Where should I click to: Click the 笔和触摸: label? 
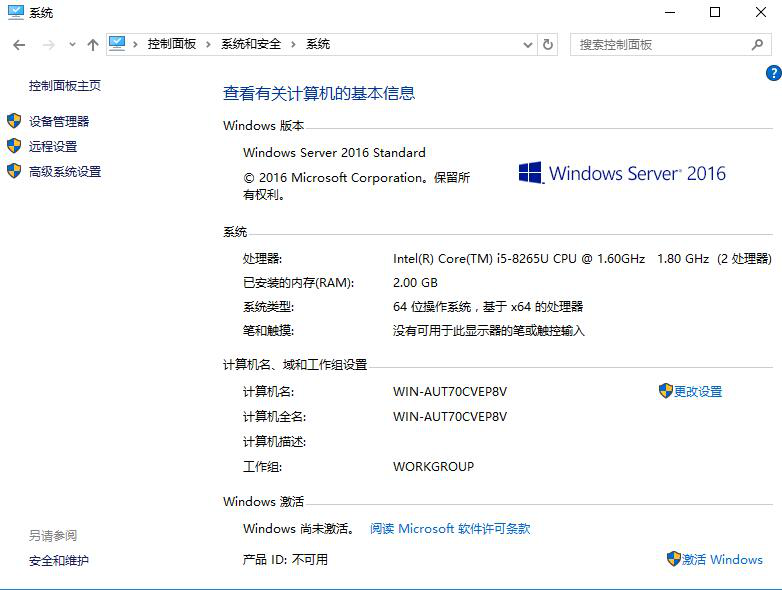[268, 331]
